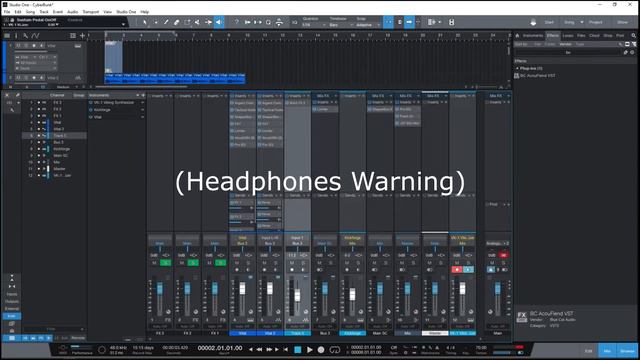Open the Studio One menu
The width and height of the screenshot is (640, 360).
point(126,12)
